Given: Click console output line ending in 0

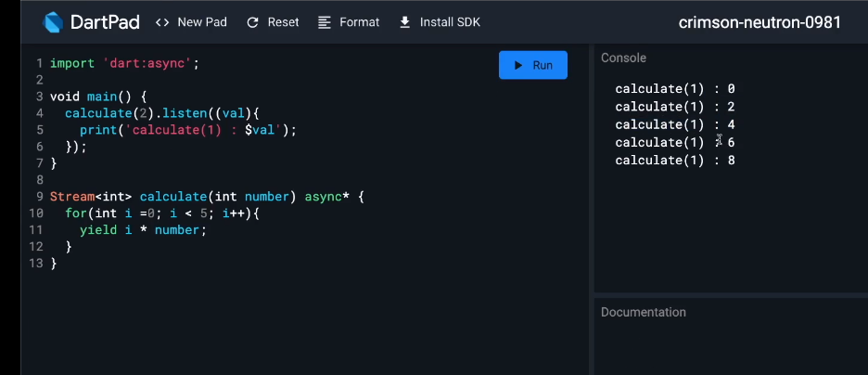Looking at the screenshot, I should (675, 88).
